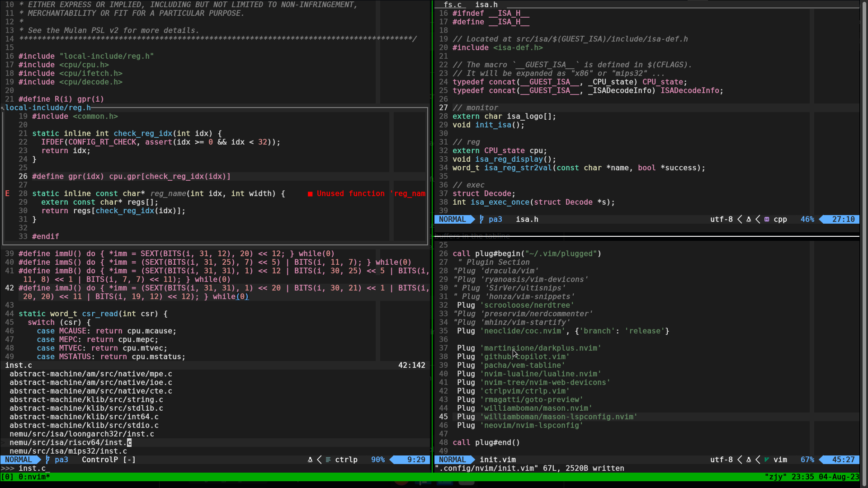Image resolution: width=868 pixels, height=488 pixels.
Task: Select nemu/src/isa/mips32/inst.c in CtrlP list
Action: point(68,451)
